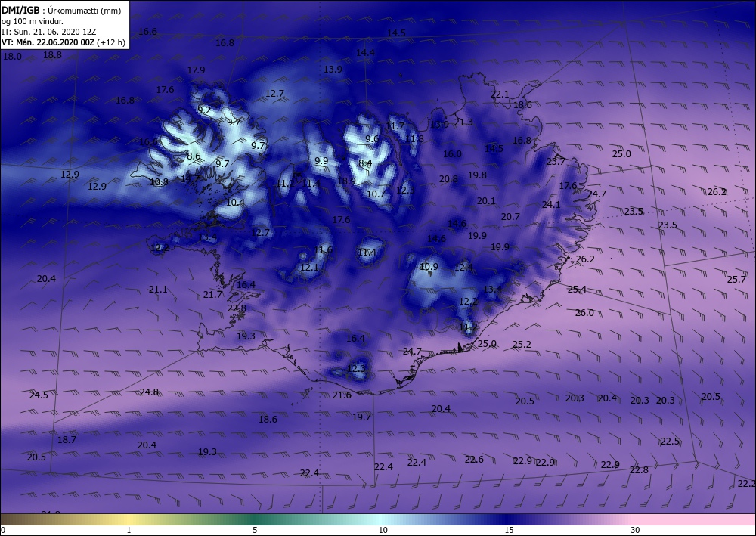
Task: Click the 10.7 value on the map
Action: click(x=376, y=194)
